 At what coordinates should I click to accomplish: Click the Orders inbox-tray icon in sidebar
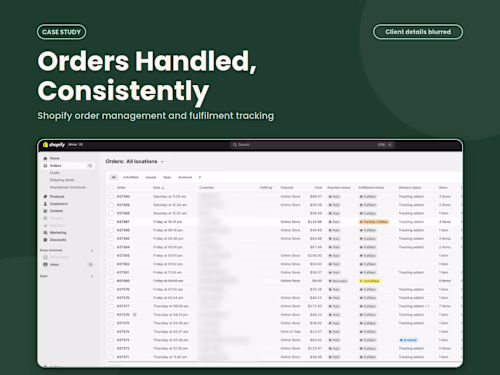45,166
